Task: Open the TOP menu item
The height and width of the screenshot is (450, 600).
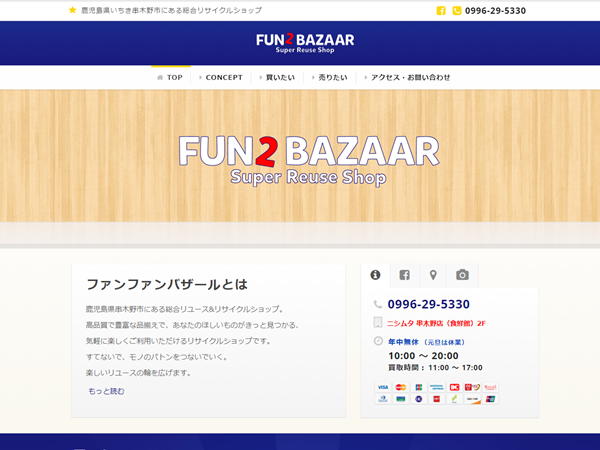Action: (x=171, y=77)
